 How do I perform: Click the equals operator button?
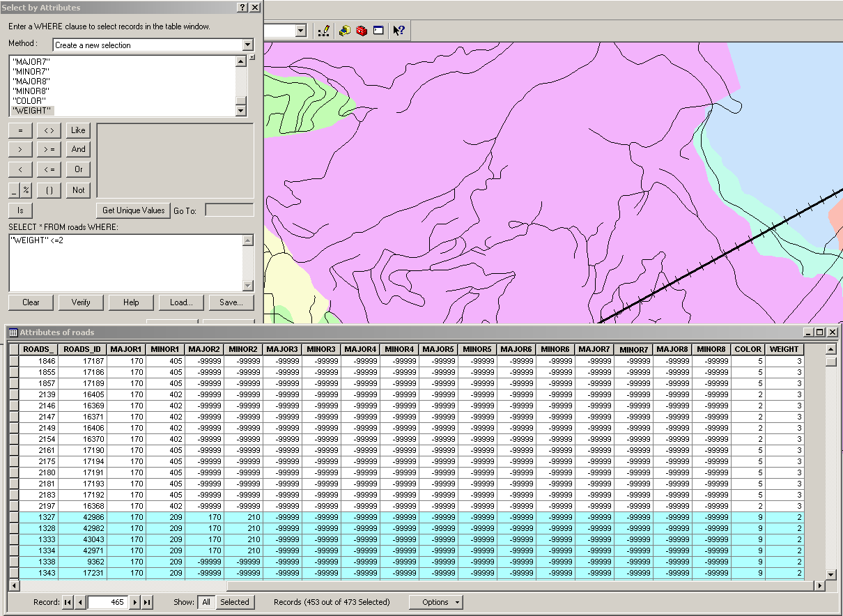pos(20,130)
